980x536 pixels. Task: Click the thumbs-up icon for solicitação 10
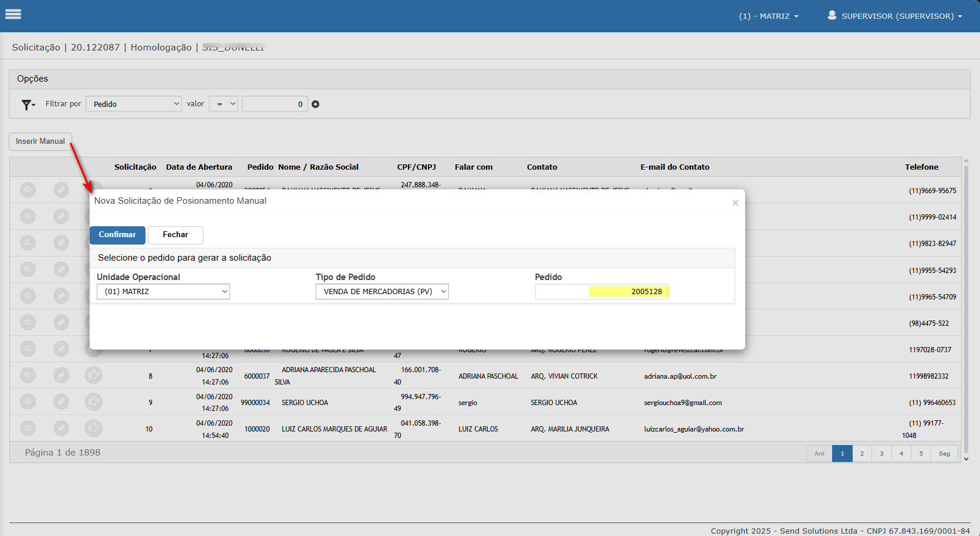tap(93, 428)
